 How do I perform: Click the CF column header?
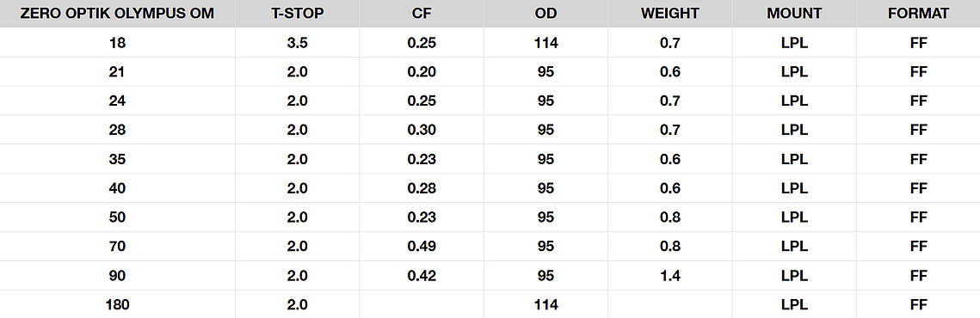pos(422,14)
